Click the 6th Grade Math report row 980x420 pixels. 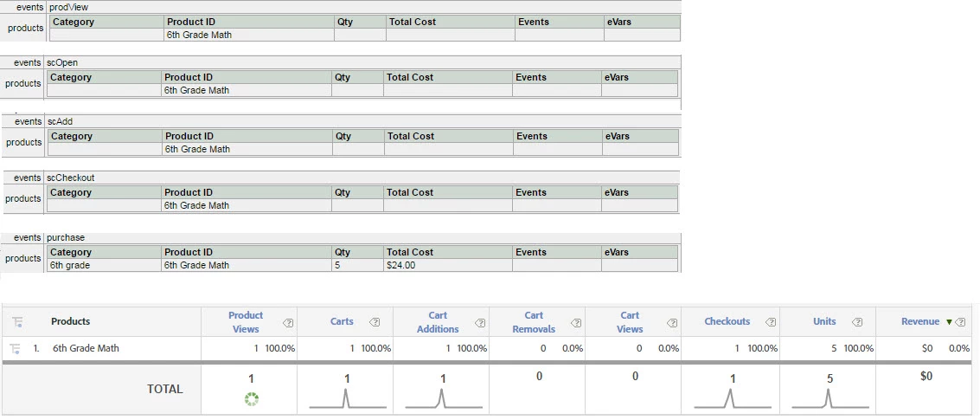[487, 349]
